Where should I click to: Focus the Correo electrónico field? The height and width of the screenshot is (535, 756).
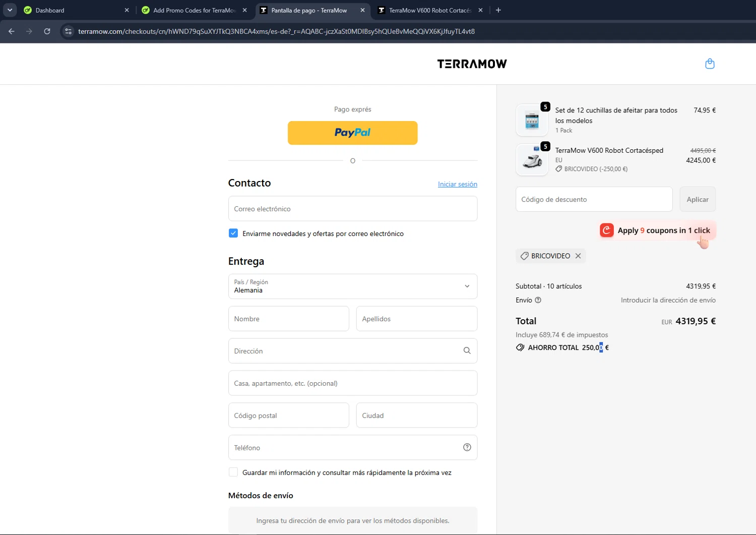(353, 209)
